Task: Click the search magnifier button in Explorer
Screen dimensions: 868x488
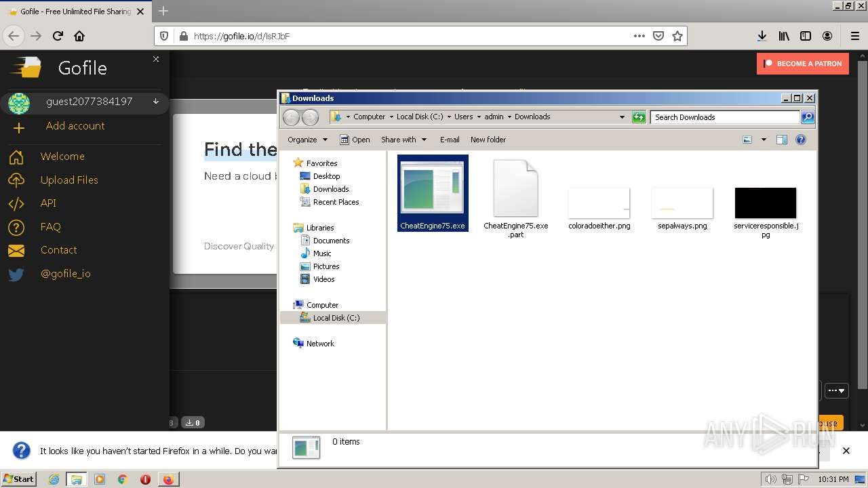Action: [808, 117]
